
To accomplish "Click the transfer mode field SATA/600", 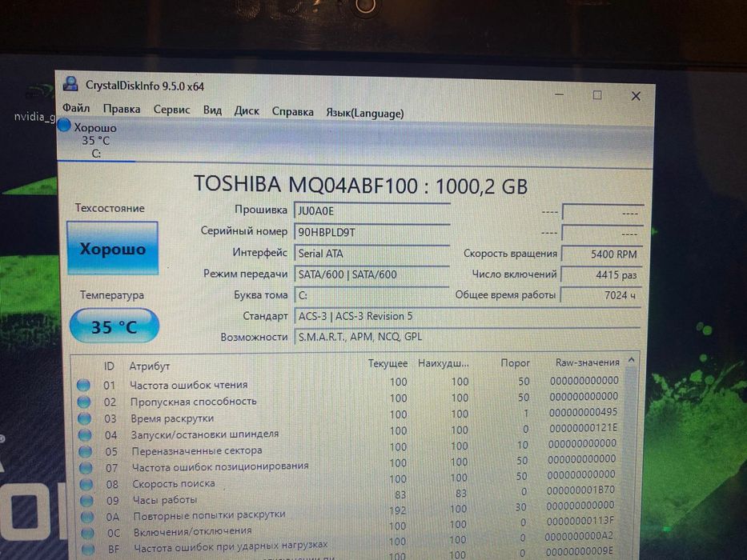I will click(x=372, y=274).
